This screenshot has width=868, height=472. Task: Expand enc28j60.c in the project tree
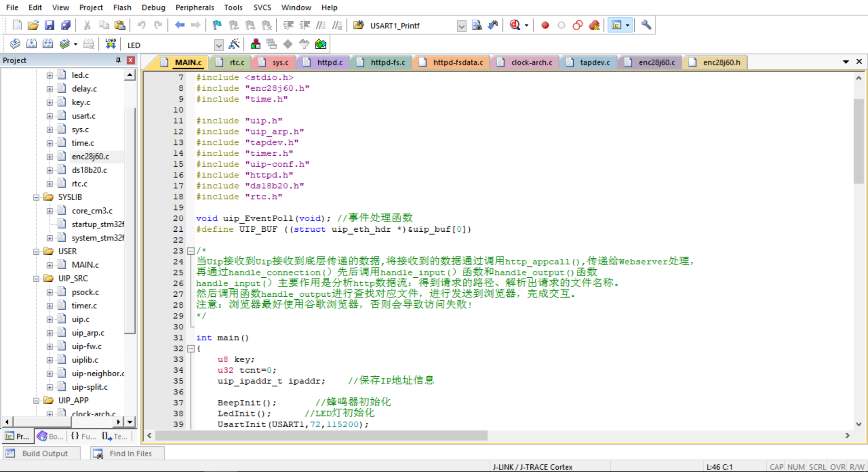[50, 157]
